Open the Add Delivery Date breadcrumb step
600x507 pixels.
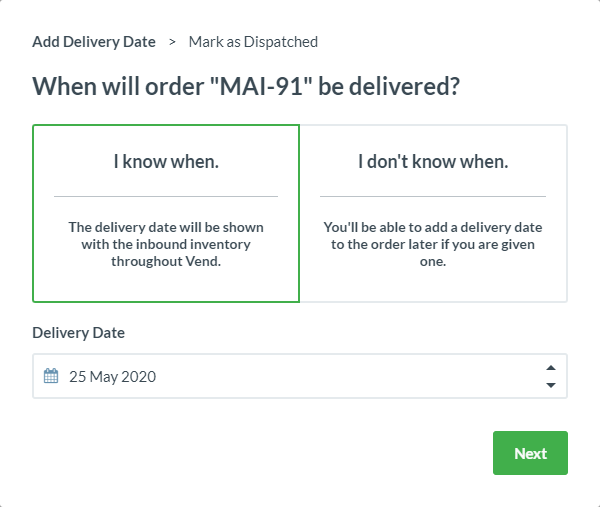(x=94, y=42)
